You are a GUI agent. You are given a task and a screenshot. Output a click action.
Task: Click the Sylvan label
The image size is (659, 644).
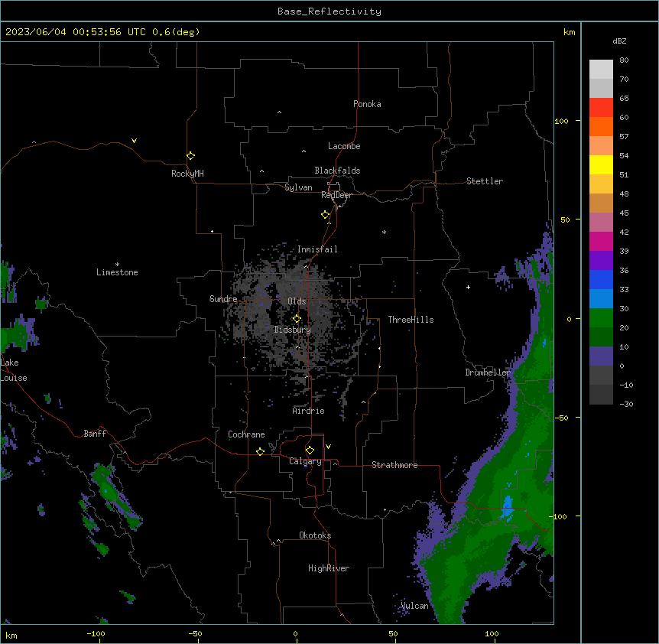(298, 187)
